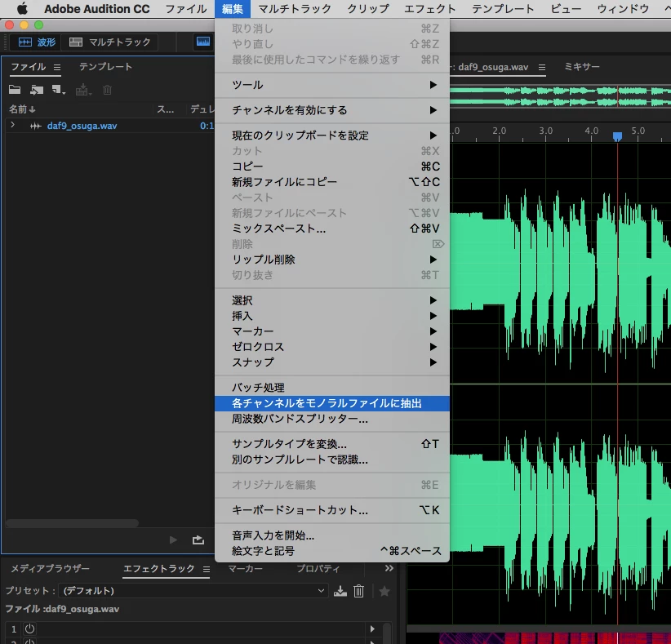Image resolution: width=671 pixels, height=644 pixels.
Task: Click the new file icon
Action: point(58,90)
